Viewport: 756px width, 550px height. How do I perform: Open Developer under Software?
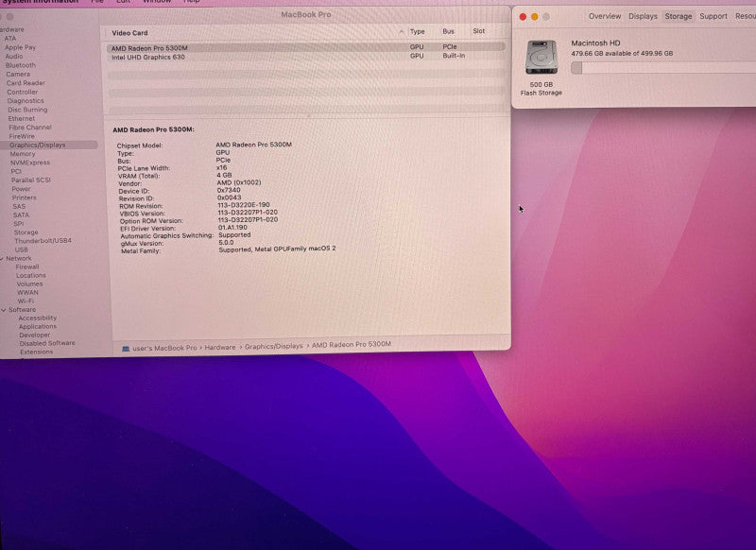pos(35,335)
